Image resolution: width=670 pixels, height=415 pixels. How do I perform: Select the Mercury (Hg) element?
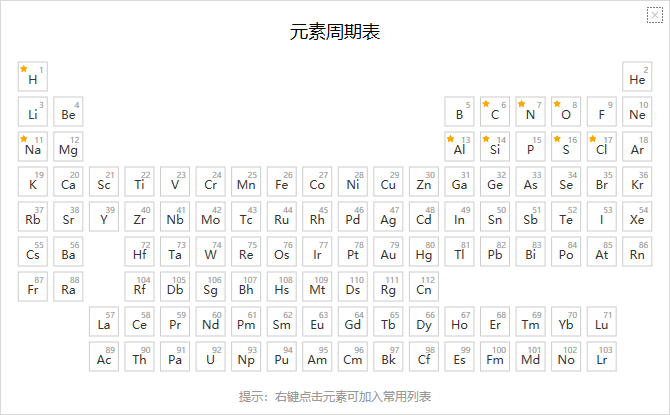tap(424, 252)
